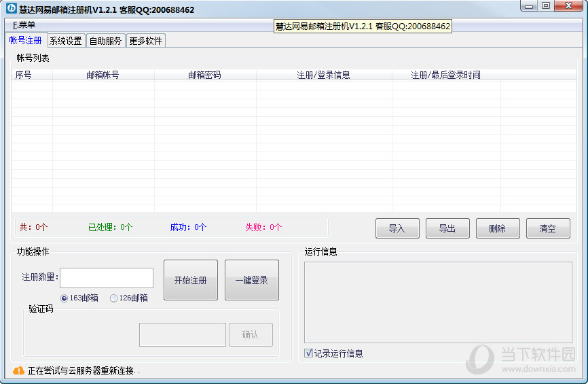Open the F.菜单 menu
588x384 pixels.
pos(24,25)
